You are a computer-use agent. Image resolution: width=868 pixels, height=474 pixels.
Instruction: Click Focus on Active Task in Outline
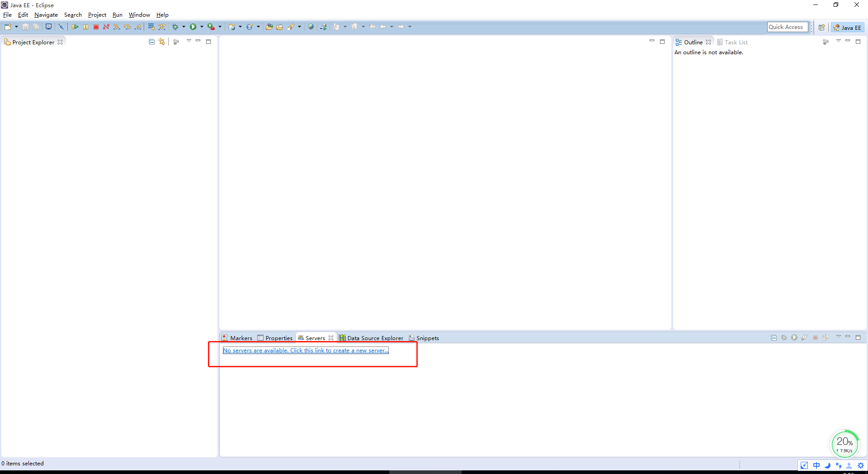(x=826, y=42)
